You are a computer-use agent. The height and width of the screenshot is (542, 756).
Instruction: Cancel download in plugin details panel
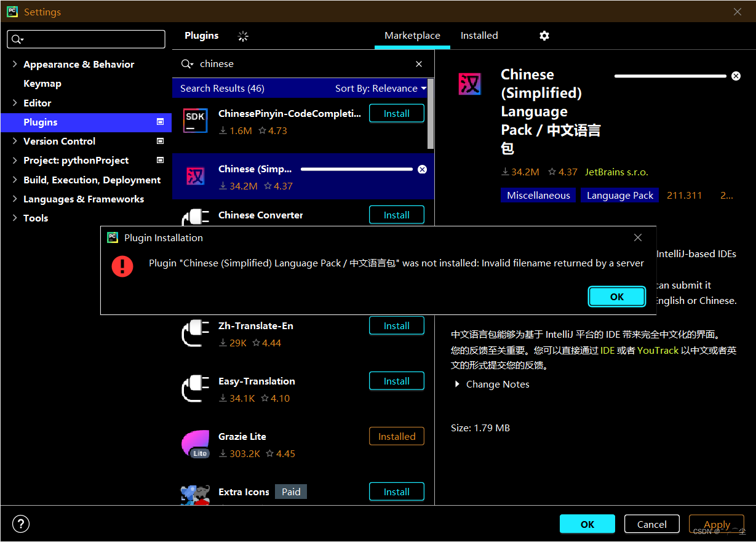[736, 76]
